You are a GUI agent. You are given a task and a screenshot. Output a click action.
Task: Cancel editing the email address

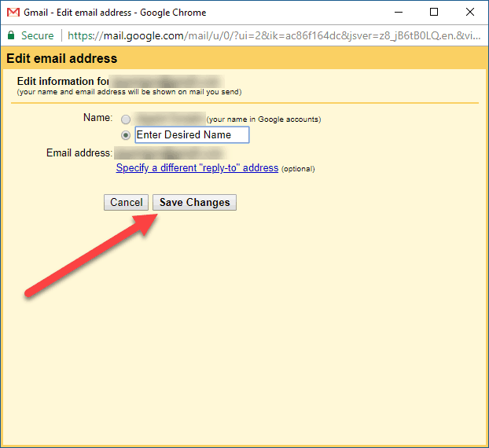click(126, 202)
